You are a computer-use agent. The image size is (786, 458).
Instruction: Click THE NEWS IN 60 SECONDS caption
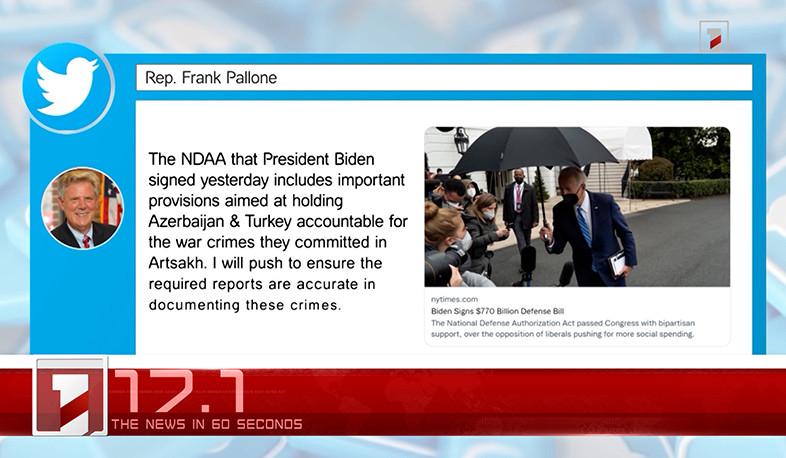point(206,424)
